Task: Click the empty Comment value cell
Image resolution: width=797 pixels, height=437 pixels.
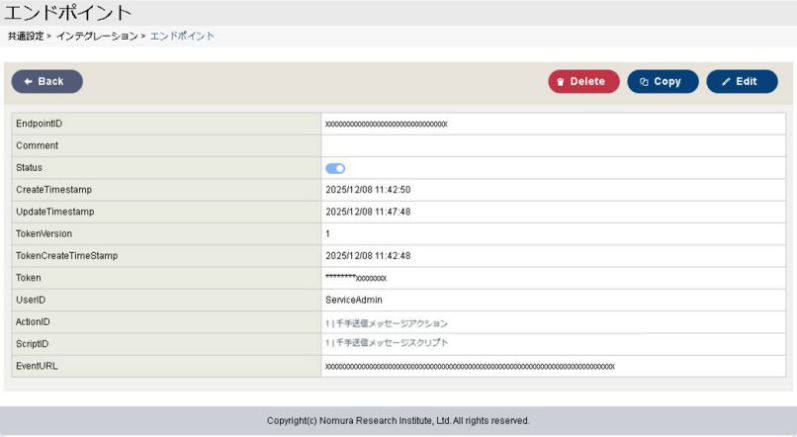Action: (553, 146)
